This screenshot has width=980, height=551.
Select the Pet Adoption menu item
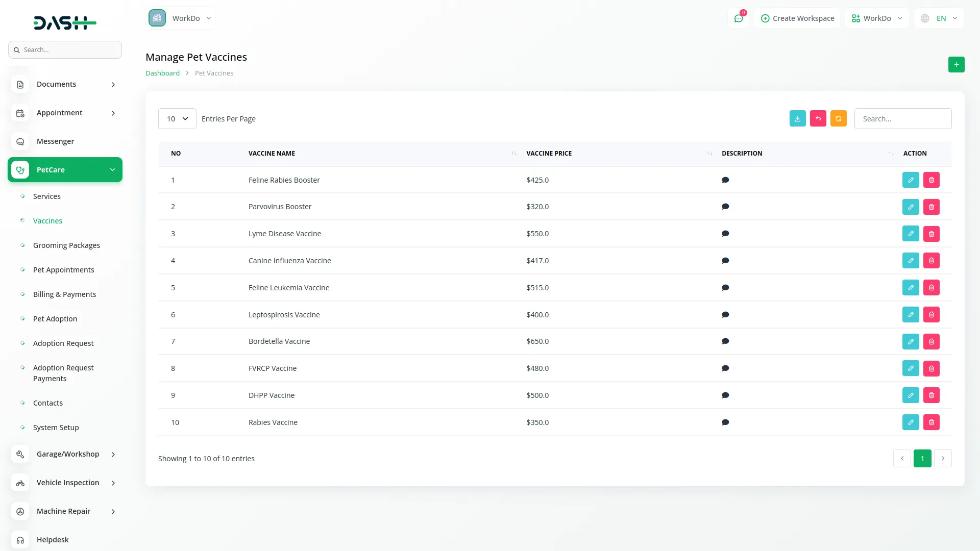[x=55, y=319]
